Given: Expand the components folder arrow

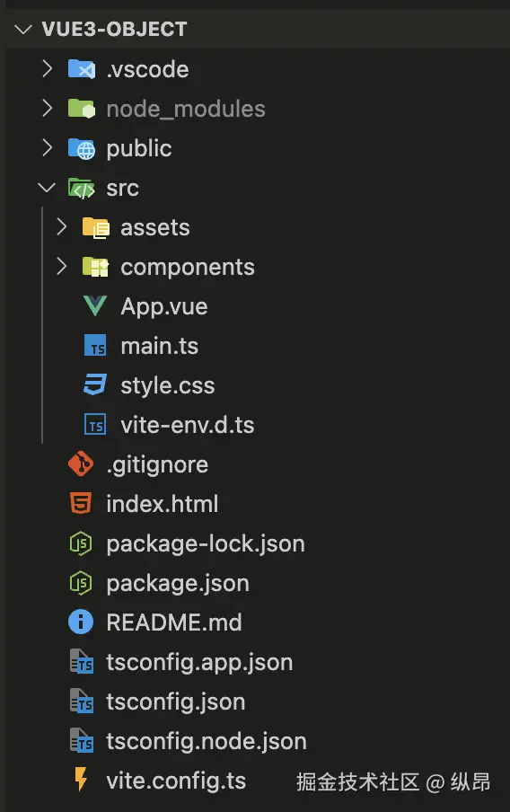Looking at the screenshot, I should [62, 266].
